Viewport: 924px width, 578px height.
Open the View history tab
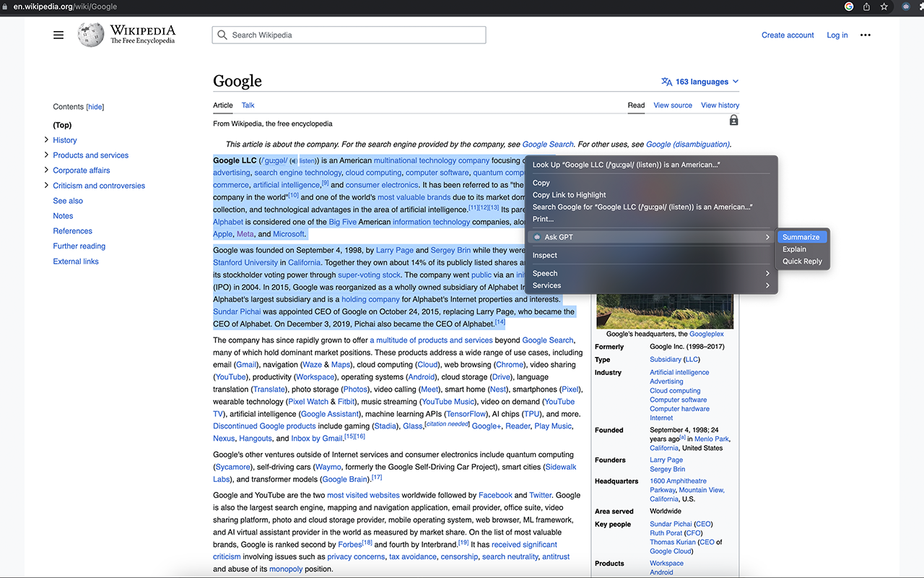pyautogui.click(x=720, y=105)
